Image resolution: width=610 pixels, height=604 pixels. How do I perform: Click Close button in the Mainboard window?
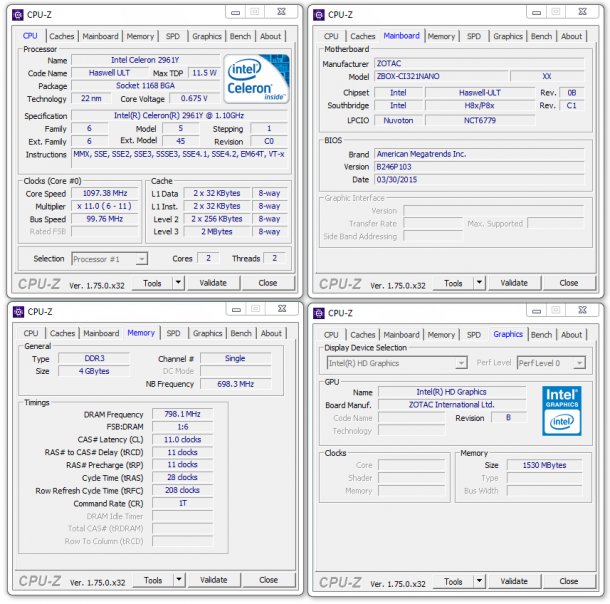(568, 283)
